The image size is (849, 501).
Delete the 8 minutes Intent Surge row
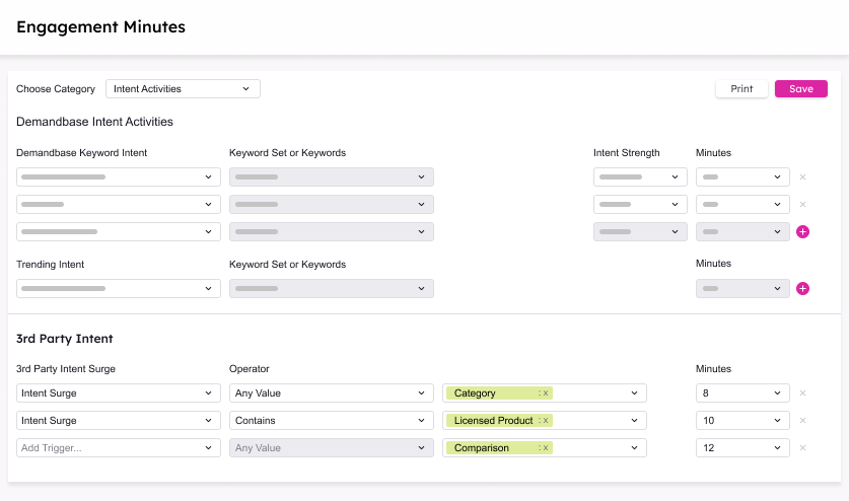pyautogui.click(x=802, y=393)
